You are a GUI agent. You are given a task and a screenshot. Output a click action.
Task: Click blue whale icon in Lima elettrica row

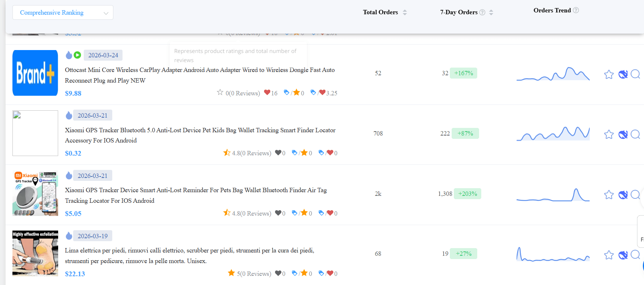623,255
